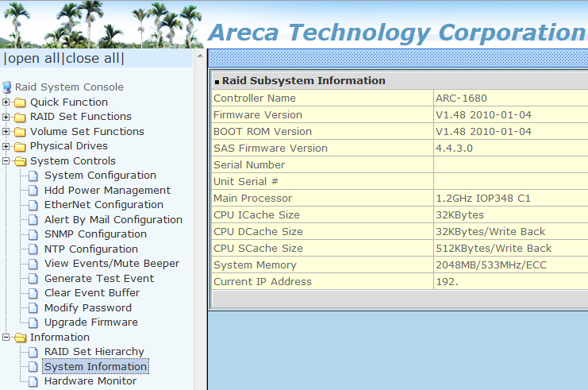Collapse the System Controls tree node
The width and height of the screenshot is (588, 390).
coord(6,161)
